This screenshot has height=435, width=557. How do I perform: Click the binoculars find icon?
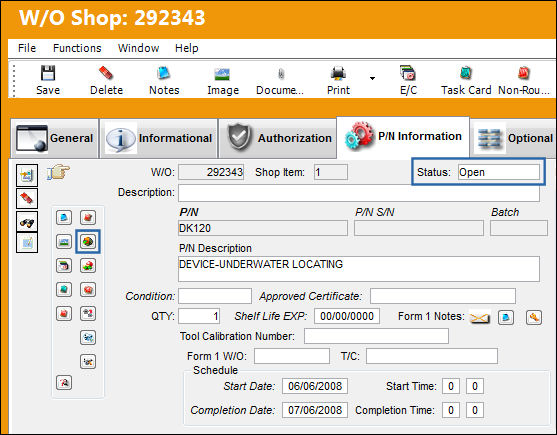27,222
